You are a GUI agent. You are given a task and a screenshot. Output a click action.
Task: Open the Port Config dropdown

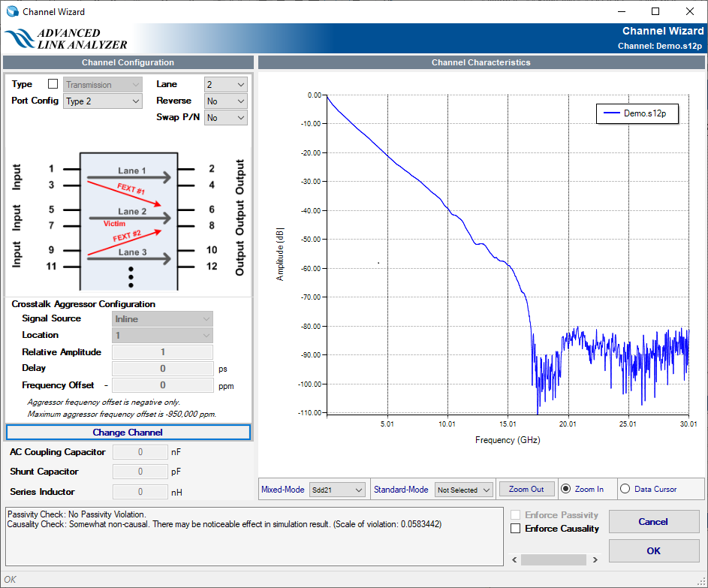(x=103, y=101)
